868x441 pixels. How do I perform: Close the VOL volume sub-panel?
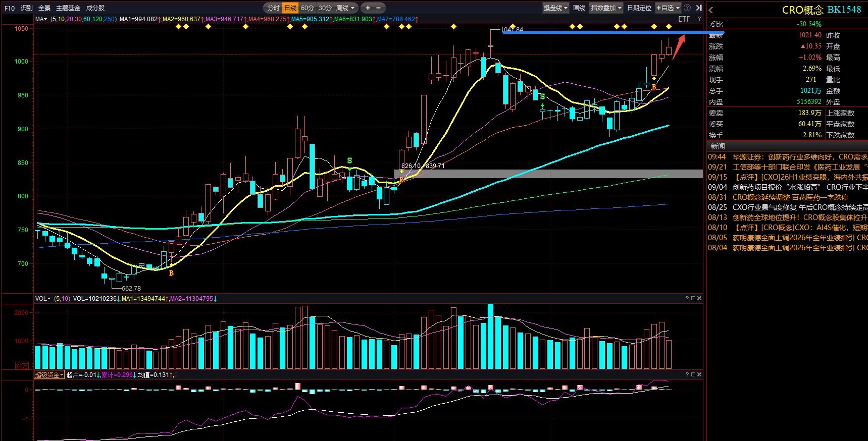pyautogui.click(x=699, y=298)
